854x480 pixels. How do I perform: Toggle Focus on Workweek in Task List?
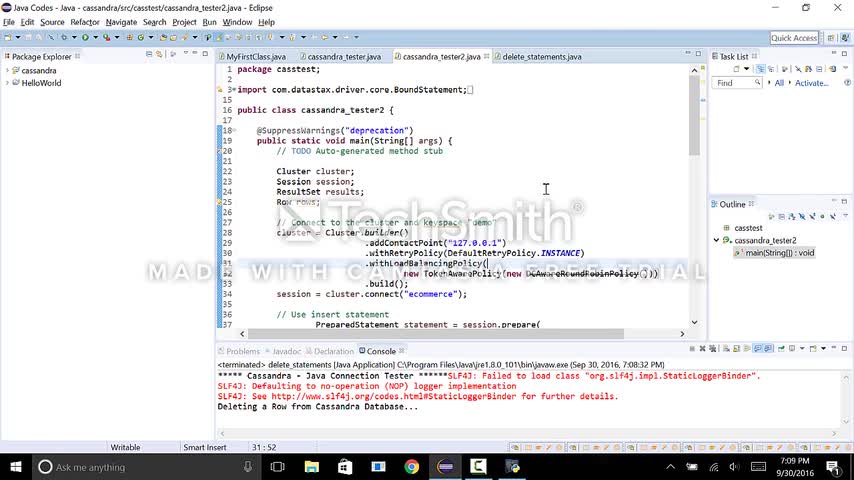pyautogui.click(x=785, y=69)
